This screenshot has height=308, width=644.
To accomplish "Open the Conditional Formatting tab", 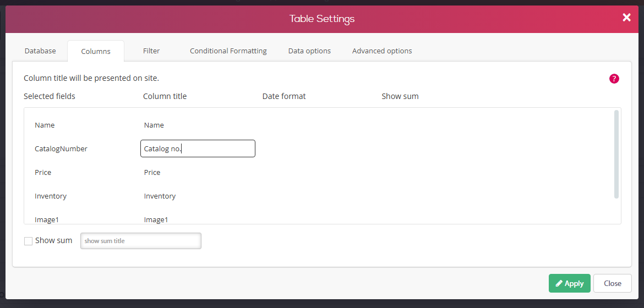I will click(x=228, y=51).
